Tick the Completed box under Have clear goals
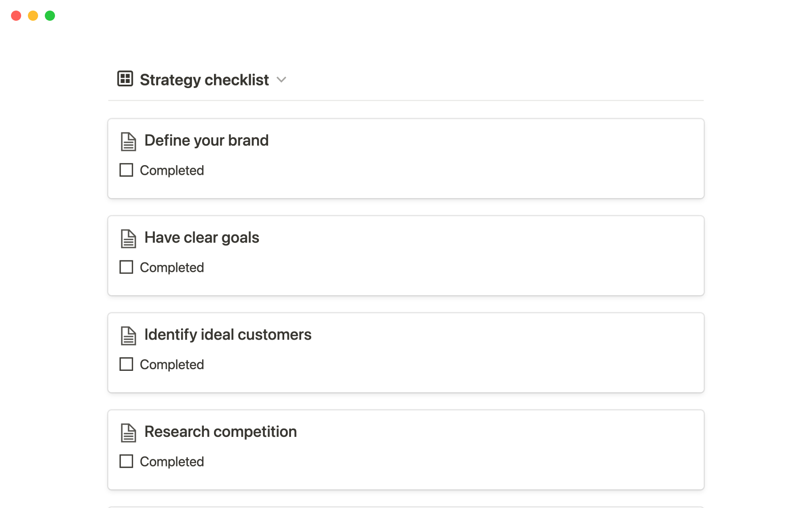812x508 pixels. pos(126,267)
